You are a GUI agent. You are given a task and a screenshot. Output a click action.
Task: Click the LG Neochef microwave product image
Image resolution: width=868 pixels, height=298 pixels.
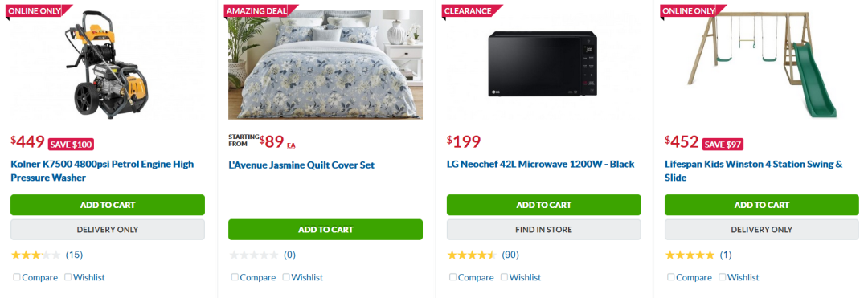tap(543, 64)
